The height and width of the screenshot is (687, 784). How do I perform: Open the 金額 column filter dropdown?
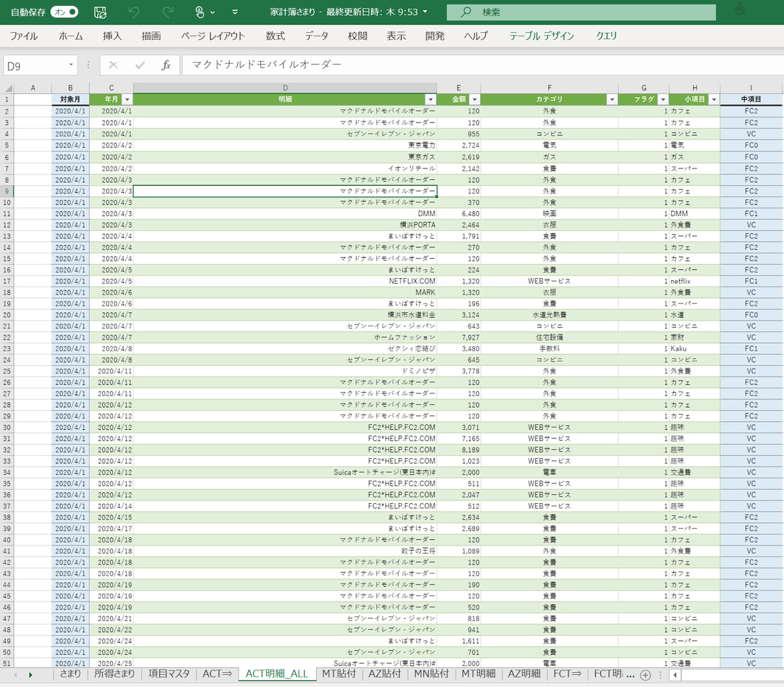(474, 100)
